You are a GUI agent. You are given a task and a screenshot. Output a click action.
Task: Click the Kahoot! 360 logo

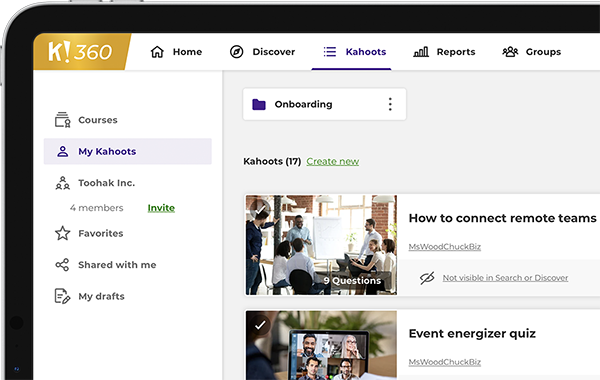tap(81, 52)
